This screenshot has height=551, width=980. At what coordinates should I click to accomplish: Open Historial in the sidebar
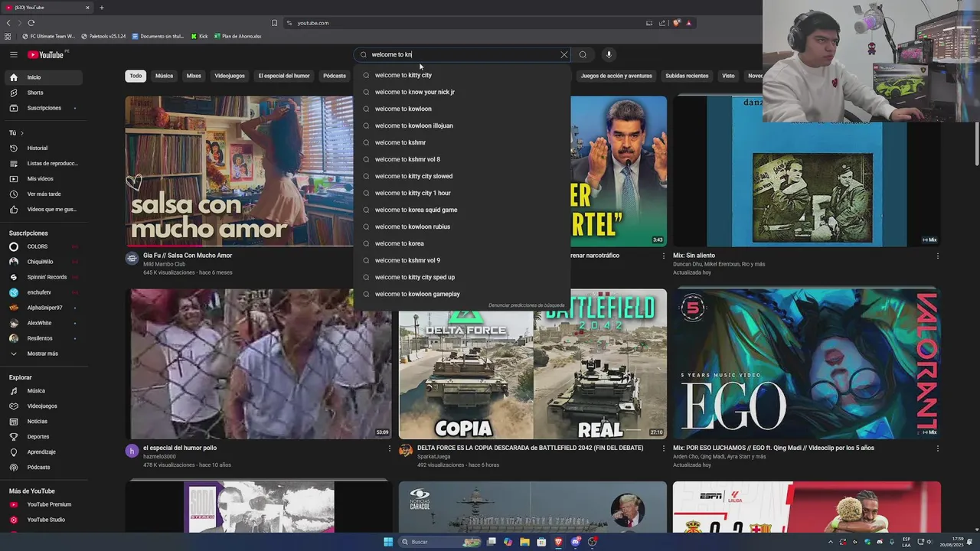point(44,148)
